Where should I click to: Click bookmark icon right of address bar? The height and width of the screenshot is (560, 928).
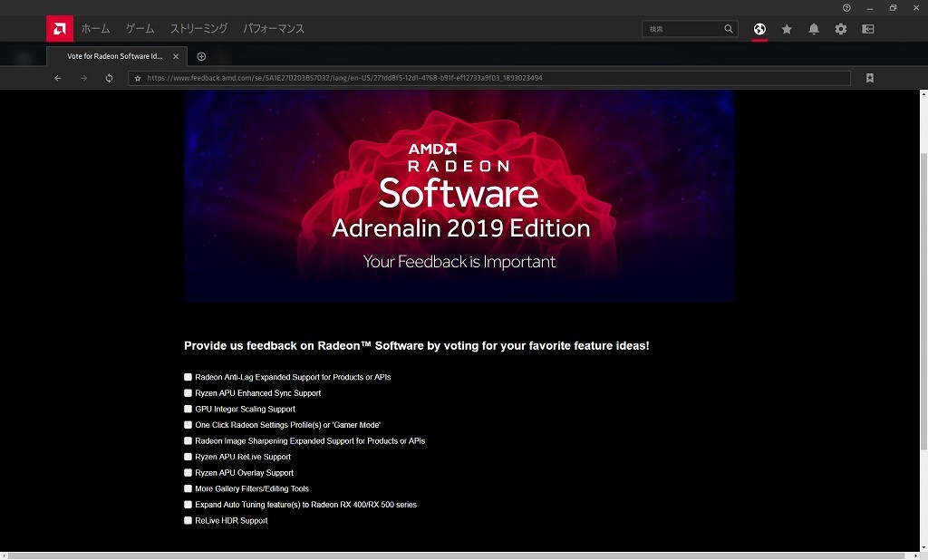point(870,78)
